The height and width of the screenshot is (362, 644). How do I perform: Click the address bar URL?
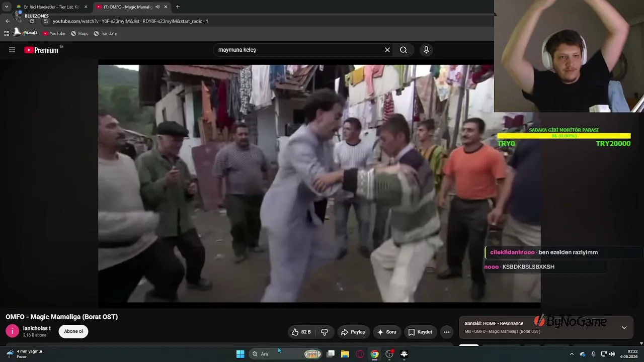tap(130, 21)
